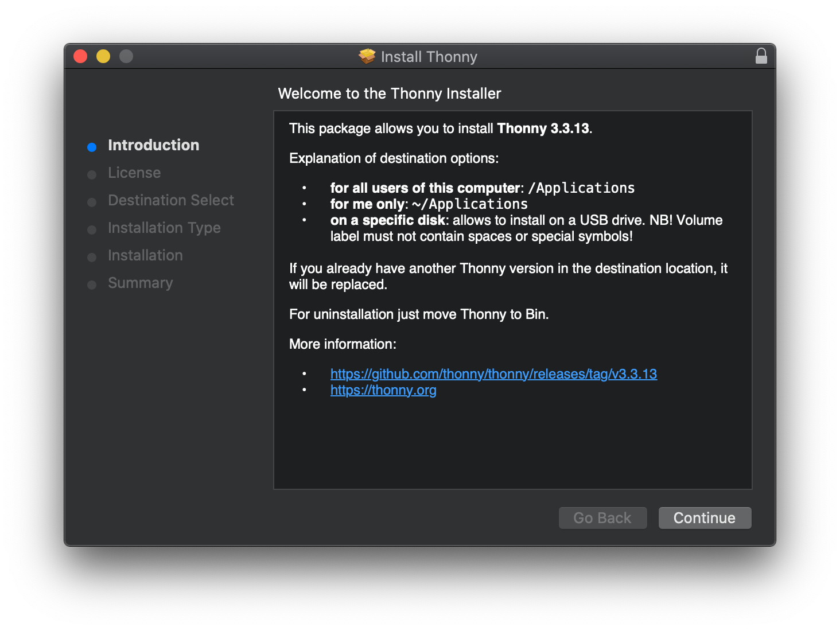Viewport: 840px width, 631px height.
Task: Choose the Installation Type step
Action: pyautogui.click(x=164, y=228)
